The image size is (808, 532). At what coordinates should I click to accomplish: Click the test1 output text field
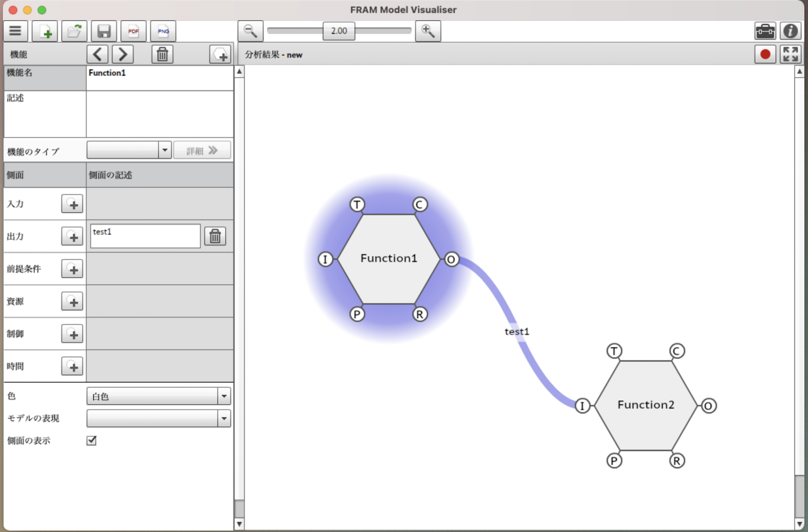tap(144, 235)
